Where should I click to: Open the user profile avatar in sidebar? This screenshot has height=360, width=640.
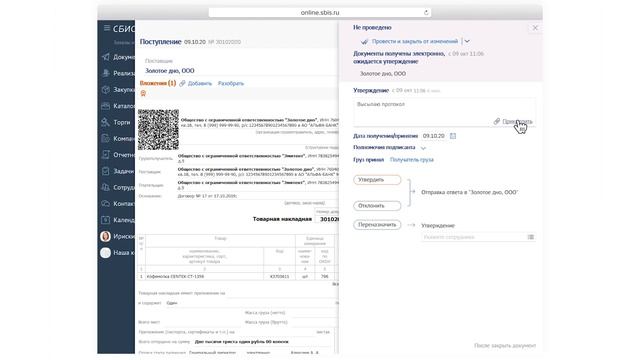pyautogui.click(x=105, y=236)
